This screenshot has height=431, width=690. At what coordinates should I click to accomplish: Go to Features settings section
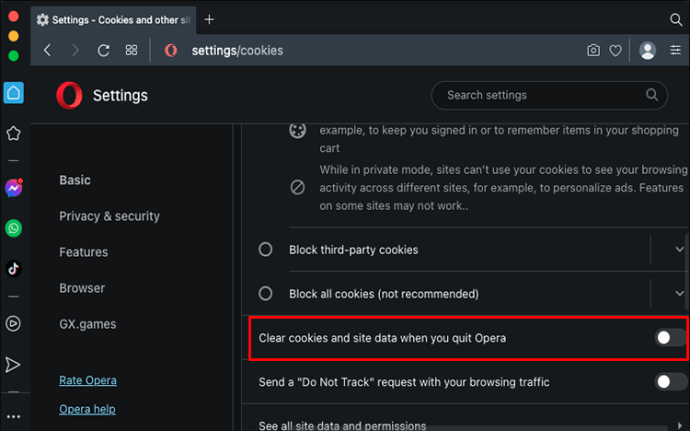tap(83, 252)
